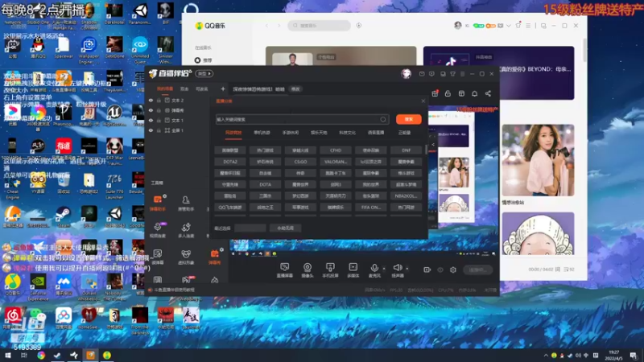Hide the 全屏 1 layer
The image size is (644, 362).
click(151, 130)
